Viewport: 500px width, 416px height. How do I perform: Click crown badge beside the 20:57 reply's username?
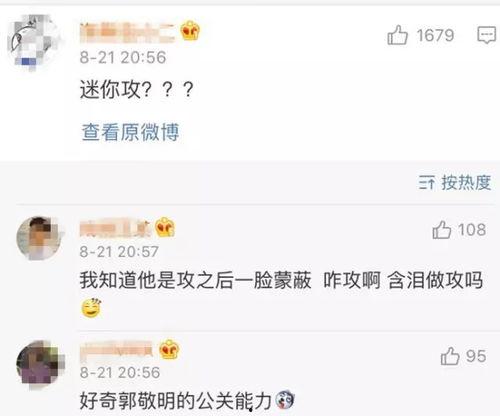point(165,227)
